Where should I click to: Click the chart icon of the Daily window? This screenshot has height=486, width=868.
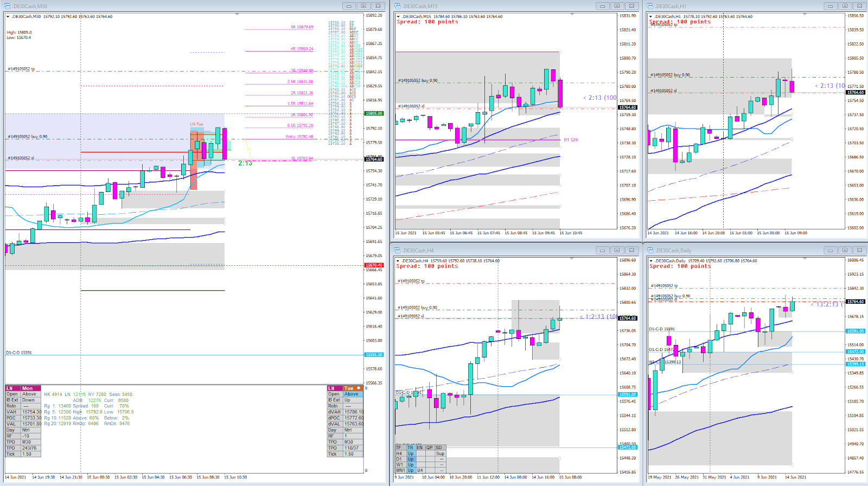pyautogui.click(x=650, y=250)
